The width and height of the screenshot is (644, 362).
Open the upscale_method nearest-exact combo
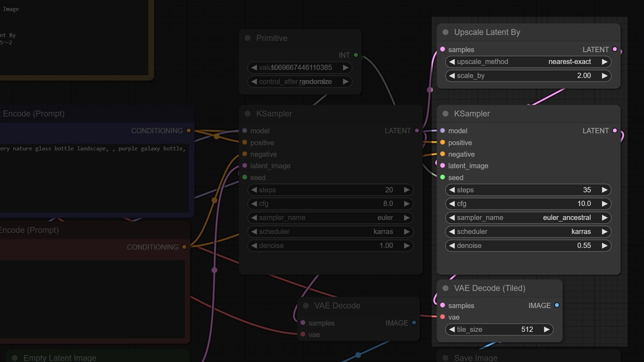pyautogui.click(x=528, y=62)
